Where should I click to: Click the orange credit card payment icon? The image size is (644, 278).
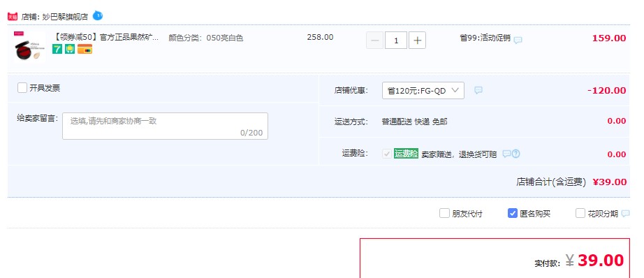pos(85,49)
